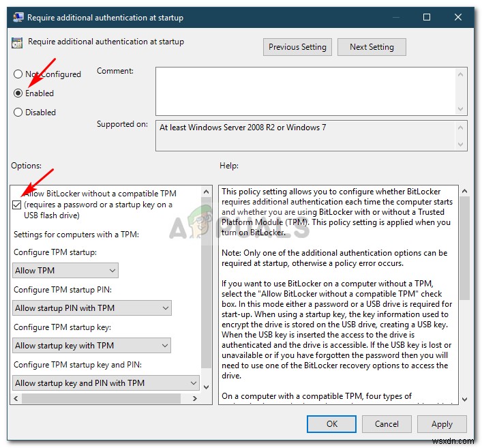Go to Previous Setting

pos(297,47)
